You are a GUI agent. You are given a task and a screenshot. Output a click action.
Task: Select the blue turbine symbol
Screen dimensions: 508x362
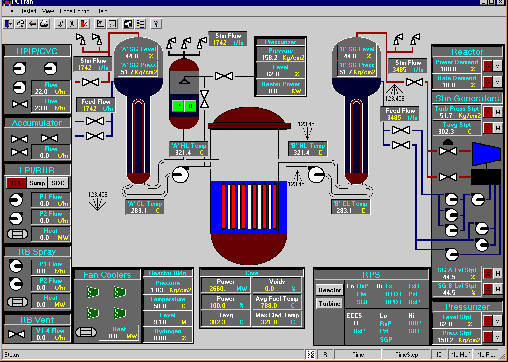[x=486, y=153]
